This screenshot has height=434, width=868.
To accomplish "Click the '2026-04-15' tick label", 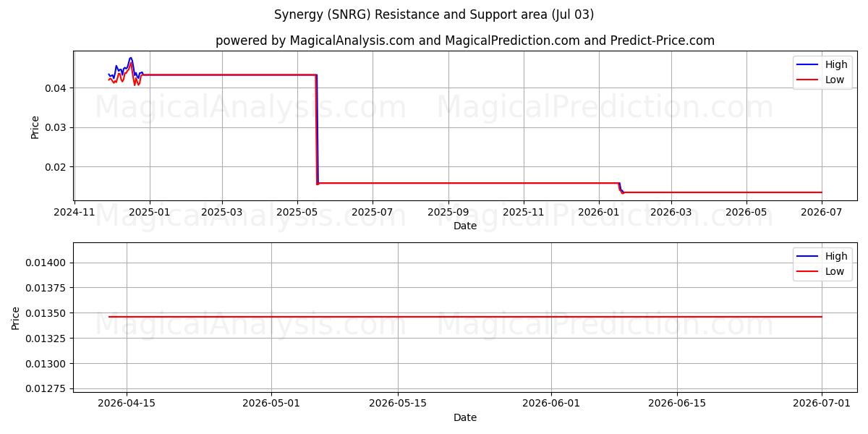I will pyautogui.click(x=127, y=404).
